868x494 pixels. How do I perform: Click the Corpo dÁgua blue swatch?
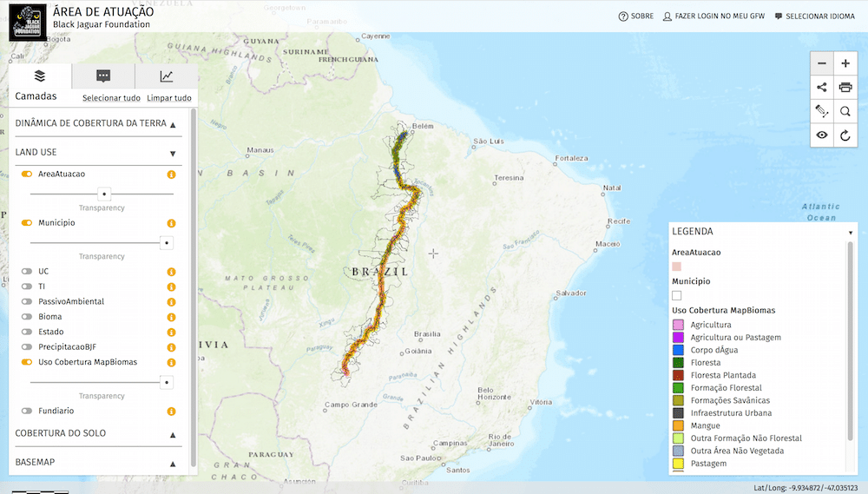click(x=678, y=350)
